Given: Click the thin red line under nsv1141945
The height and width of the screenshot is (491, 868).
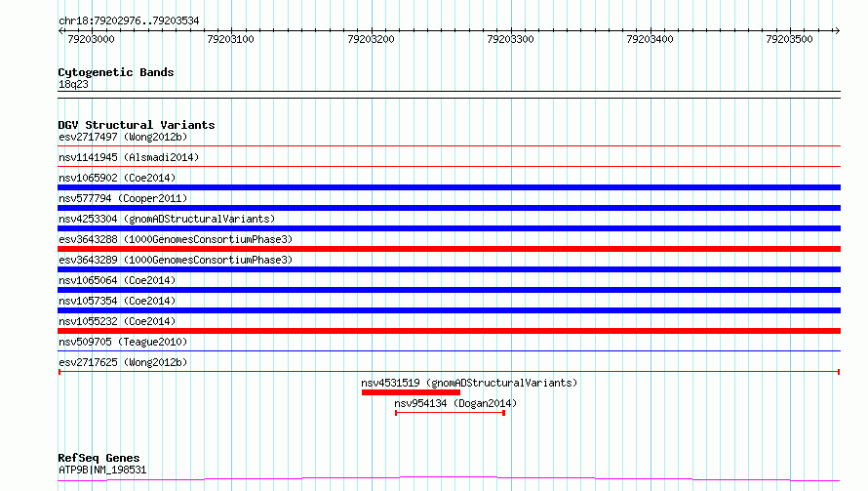Looking at the screenshot, I should pos(449,166).
